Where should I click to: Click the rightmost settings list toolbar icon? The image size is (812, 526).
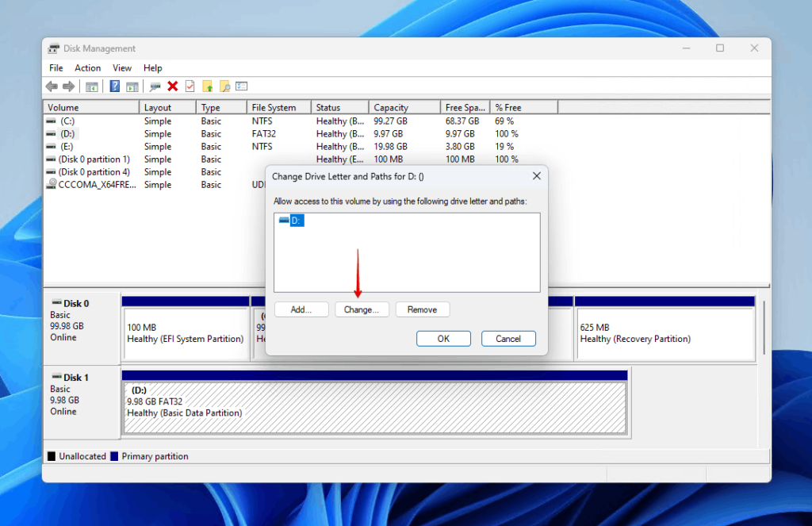pos(240,86)
